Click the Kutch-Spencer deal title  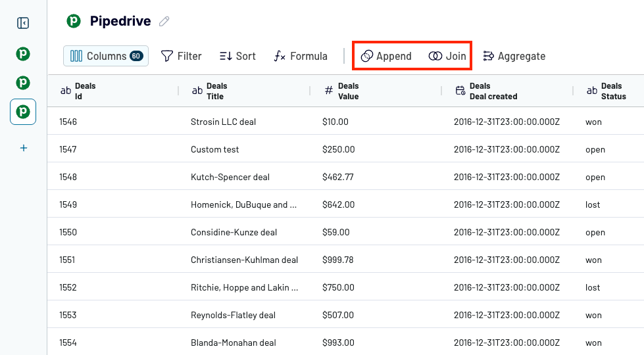[x=230, y=177]
